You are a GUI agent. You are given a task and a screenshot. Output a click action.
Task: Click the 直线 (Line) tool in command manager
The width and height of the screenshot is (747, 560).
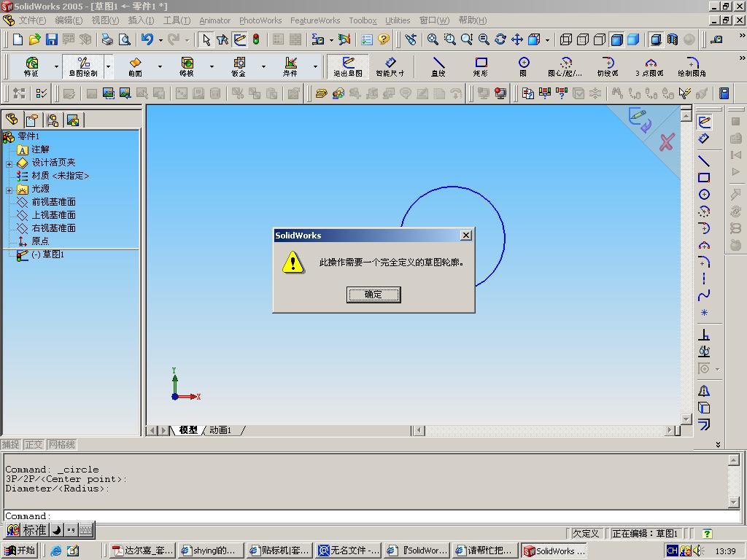click(x=438, y=66)
